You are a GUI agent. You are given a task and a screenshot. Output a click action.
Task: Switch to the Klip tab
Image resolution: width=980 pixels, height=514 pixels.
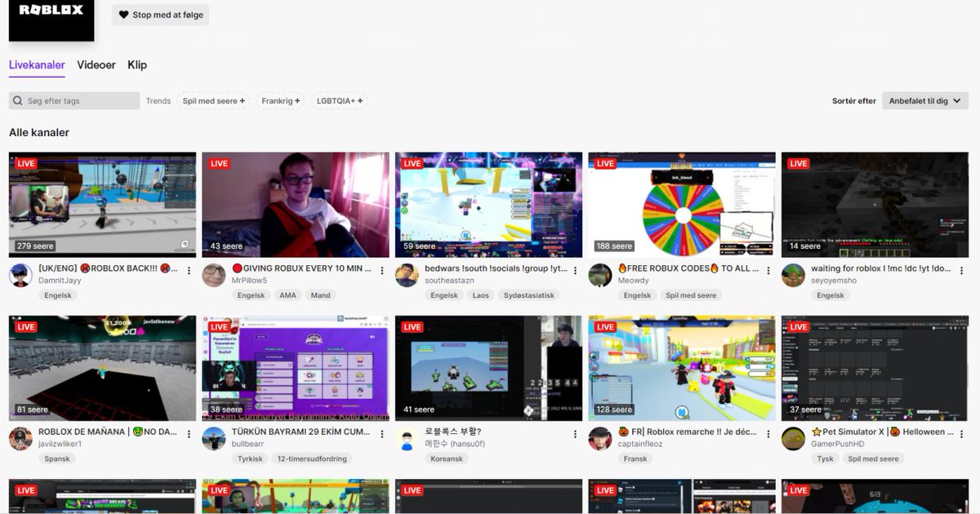(x=137, y=64)
